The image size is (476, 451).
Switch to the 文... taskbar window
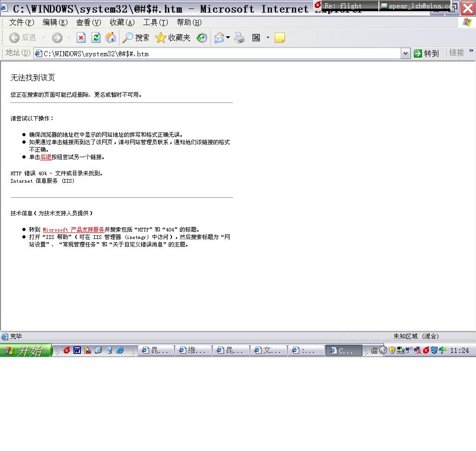[268, 351]
